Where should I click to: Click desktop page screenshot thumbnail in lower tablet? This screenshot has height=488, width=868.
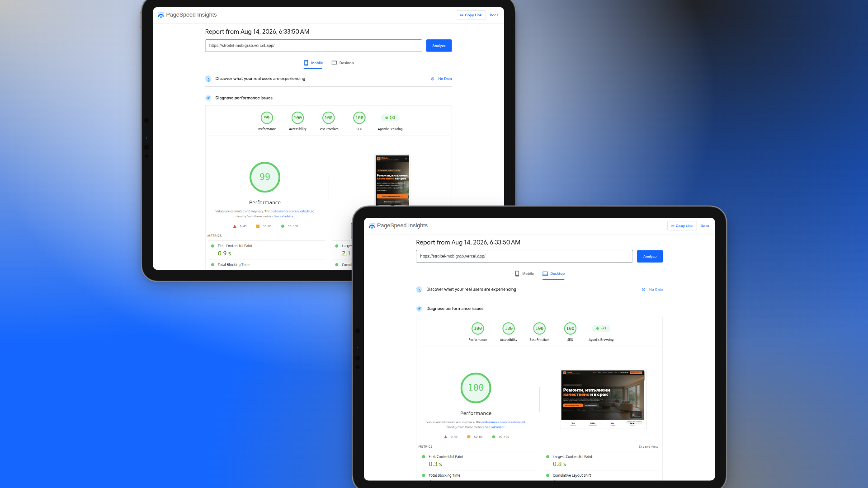pyautogui.click(x=603, y=399)
